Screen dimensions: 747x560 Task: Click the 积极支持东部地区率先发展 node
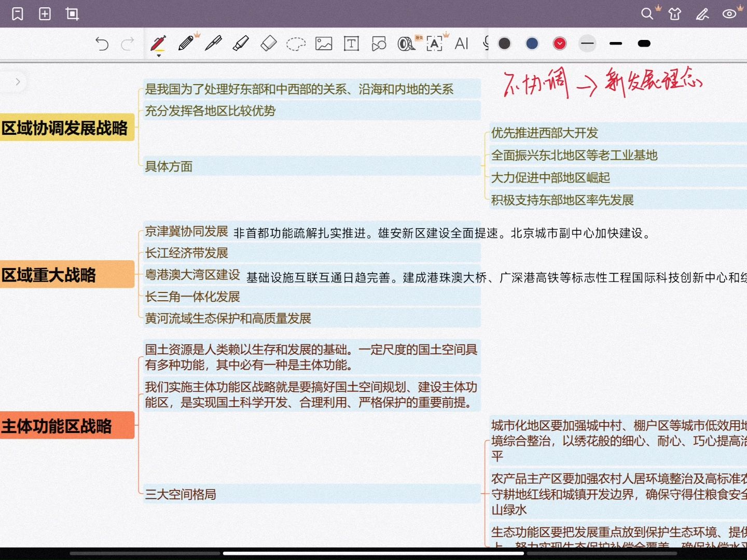coord(618,200)
